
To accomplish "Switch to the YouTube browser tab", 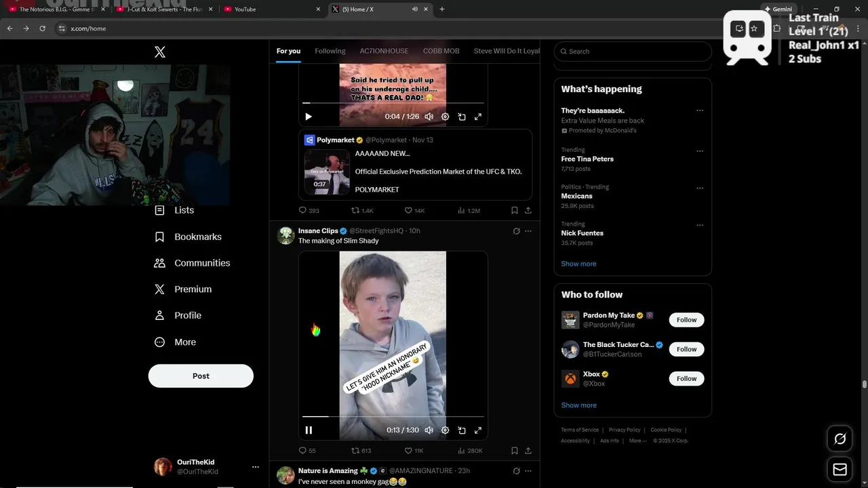I will tap(271, 9).
